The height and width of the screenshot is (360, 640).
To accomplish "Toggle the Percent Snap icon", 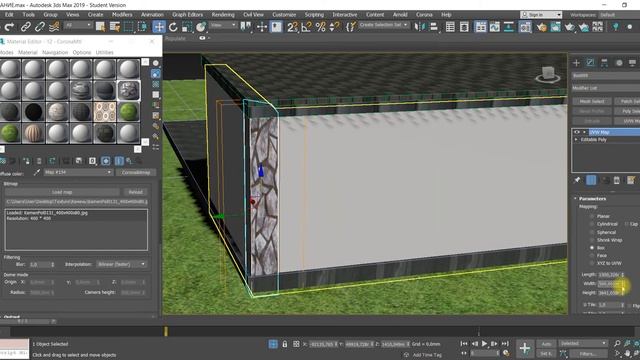I will 321,27.
